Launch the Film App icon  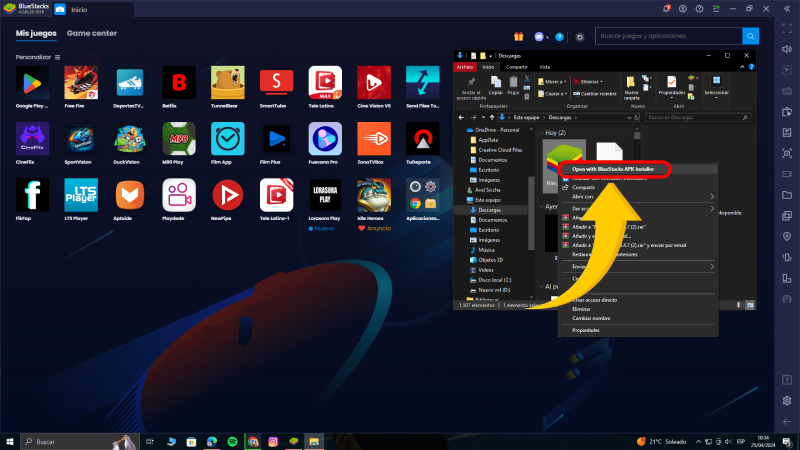pos(228,139)
